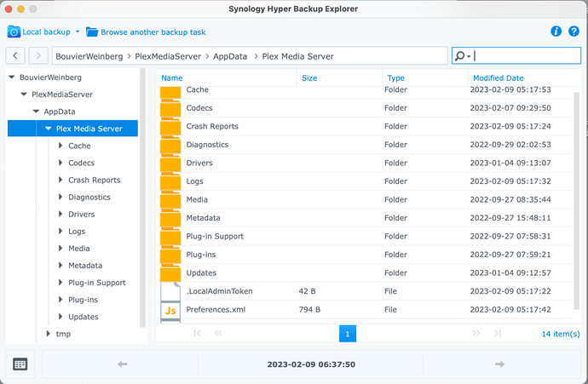Image resolution: width=588 pixels, height=384 pixels.
Task: Go to next backup version arrow
Action: [x=499, y=364]
